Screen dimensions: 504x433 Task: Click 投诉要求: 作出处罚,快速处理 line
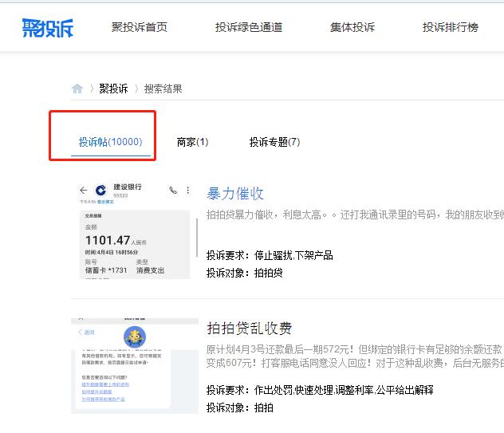(320, 390)
